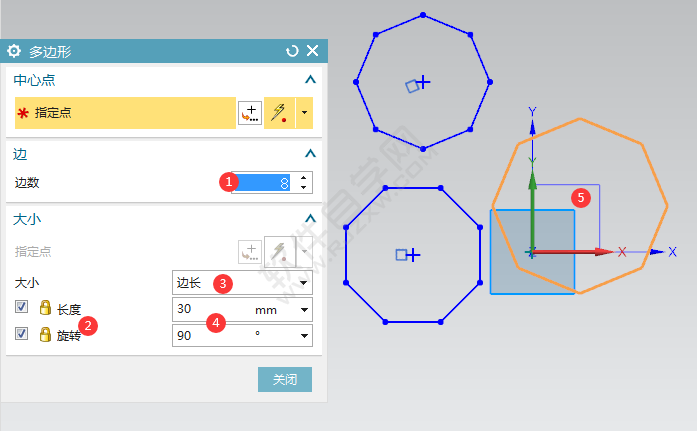Open the 旋转 angle options dropdown
This screenshot has height=431, width=697.
coord(304,336)
